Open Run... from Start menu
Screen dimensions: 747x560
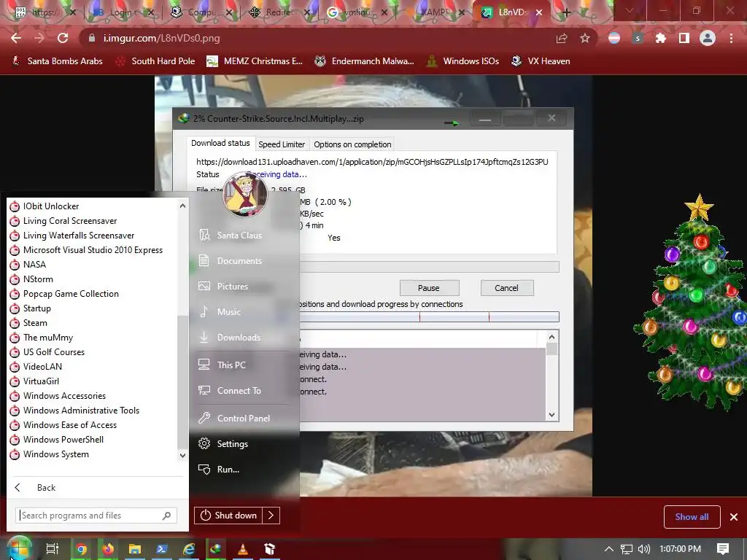click(228, 469)
